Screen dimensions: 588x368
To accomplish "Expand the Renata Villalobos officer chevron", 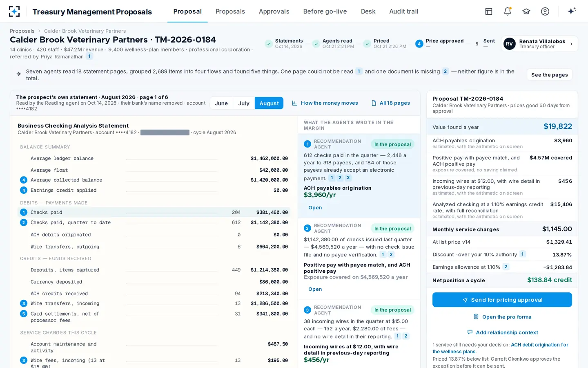I will [571, 44].
